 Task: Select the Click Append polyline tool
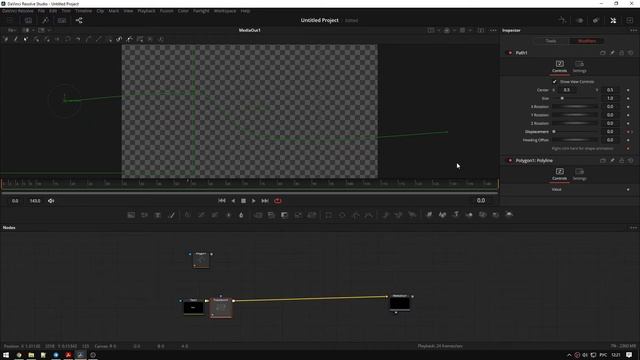pos(6,39)
